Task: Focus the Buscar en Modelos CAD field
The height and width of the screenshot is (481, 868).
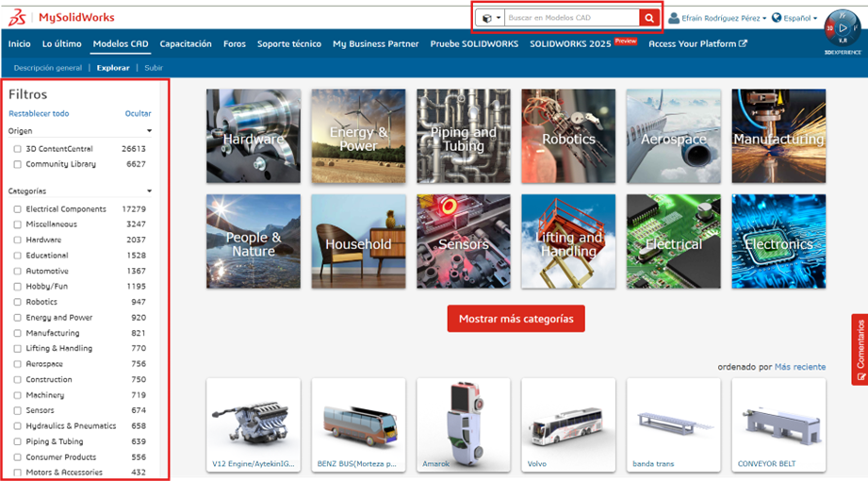Action: [x=572, y=18]
